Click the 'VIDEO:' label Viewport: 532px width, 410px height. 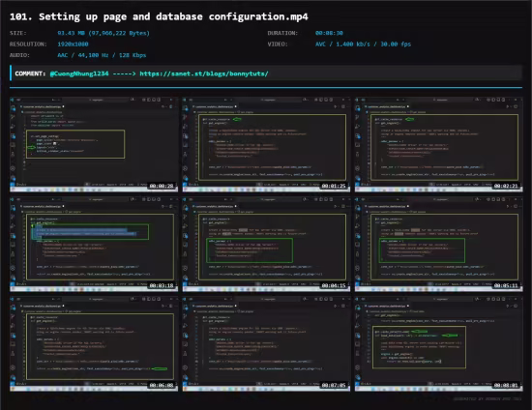[x=278, y=44]
